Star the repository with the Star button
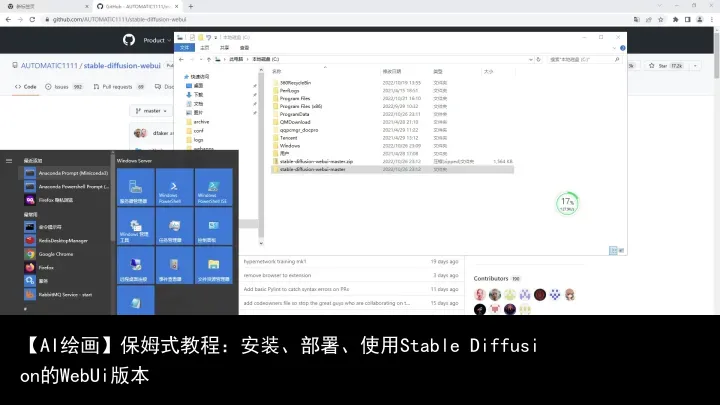This screenshot has width=720, height=405. point(665,66)
